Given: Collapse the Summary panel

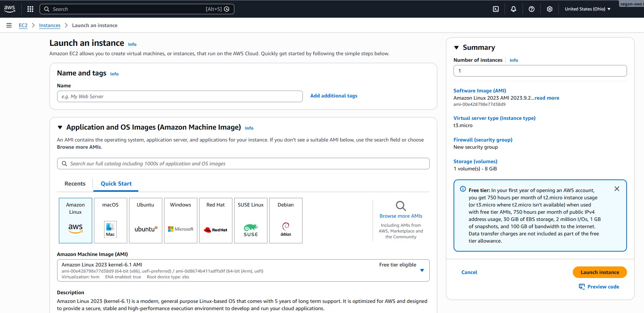Looking at the screenshot, I should [x=456, y=48].
